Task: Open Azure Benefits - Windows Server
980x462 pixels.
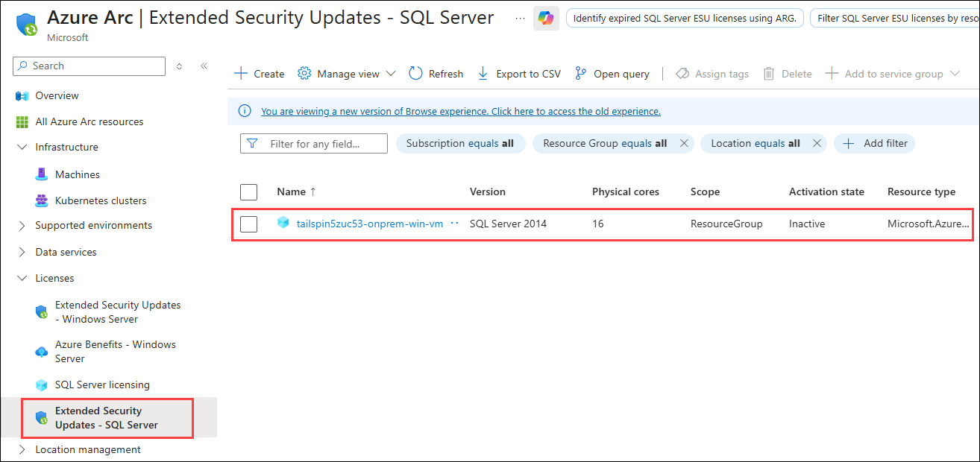Action: click(x=112, y=351)
